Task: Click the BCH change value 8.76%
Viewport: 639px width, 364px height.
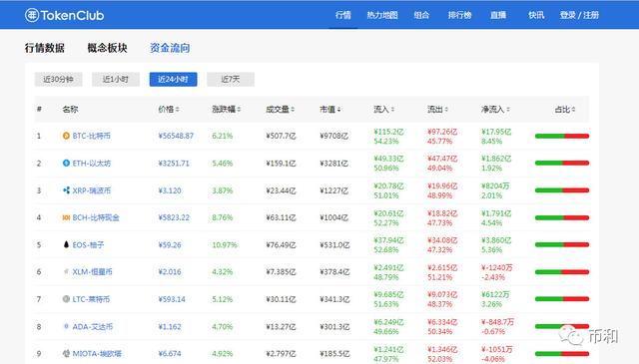Action: click(222, 217)
